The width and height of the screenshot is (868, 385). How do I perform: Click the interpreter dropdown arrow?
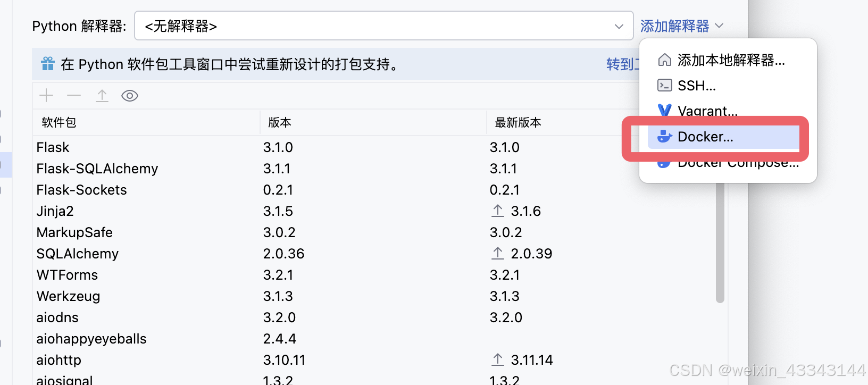click(619, 26)
